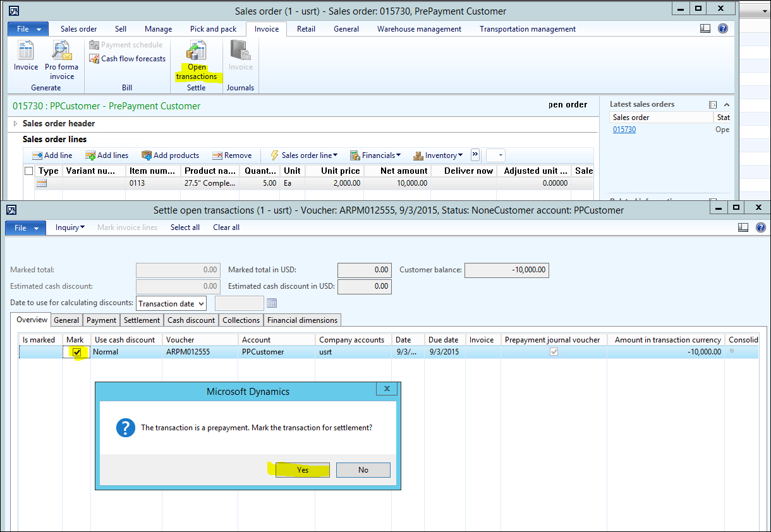Switch to the Cash discount tab
The width and height of the screenshot is (771, 532).
tap(191, 320)
